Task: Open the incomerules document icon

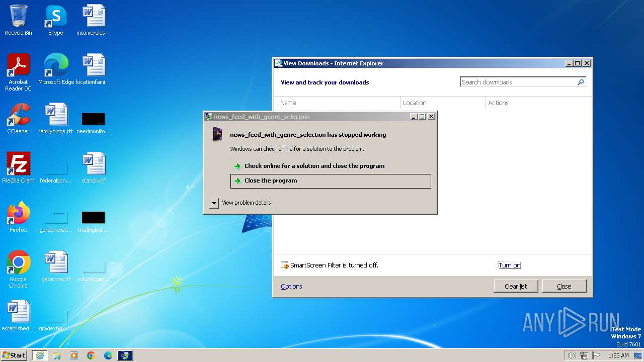Action: coord(94,20)
